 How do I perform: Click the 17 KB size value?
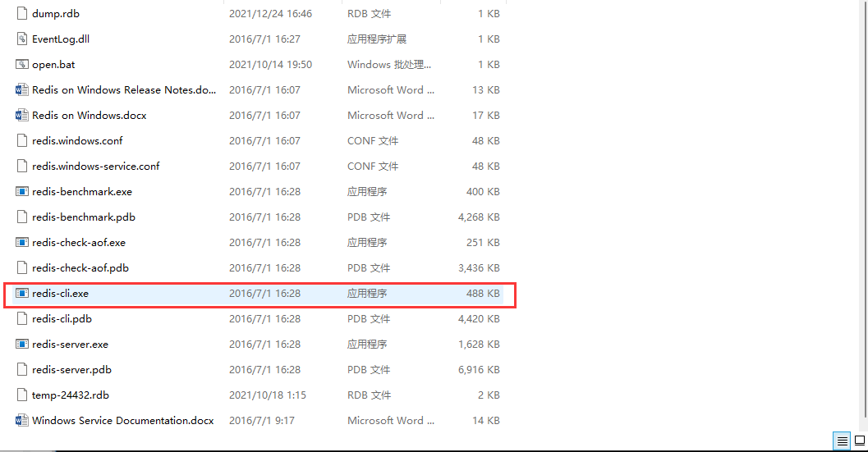coord(486,115)
